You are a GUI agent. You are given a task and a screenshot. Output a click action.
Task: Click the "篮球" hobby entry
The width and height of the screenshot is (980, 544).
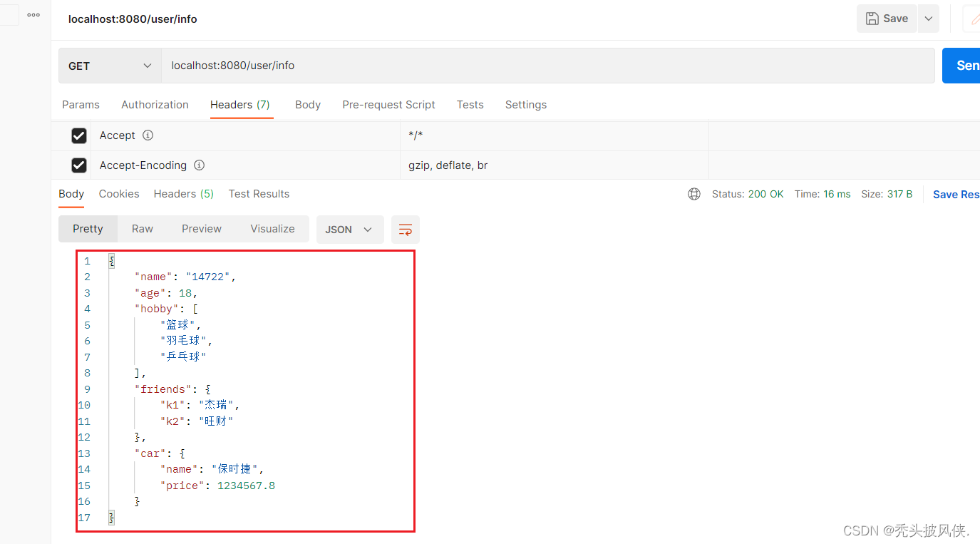pos(181,325)
